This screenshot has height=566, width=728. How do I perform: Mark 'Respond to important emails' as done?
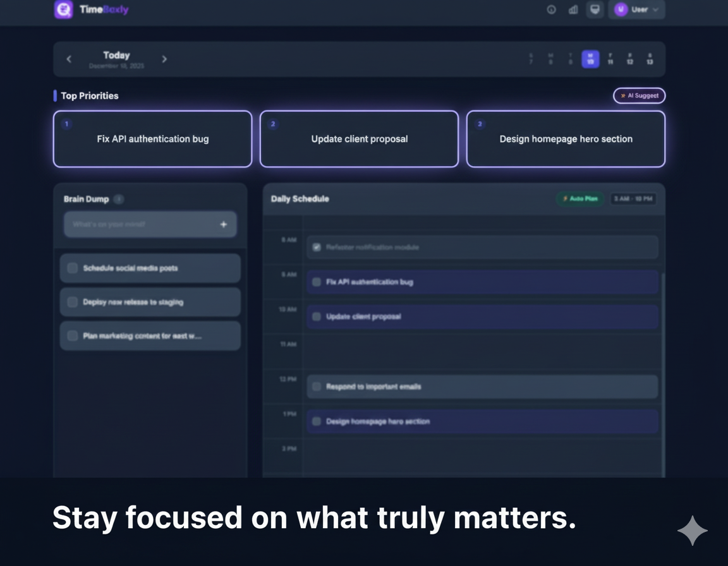tap(317, 387)
